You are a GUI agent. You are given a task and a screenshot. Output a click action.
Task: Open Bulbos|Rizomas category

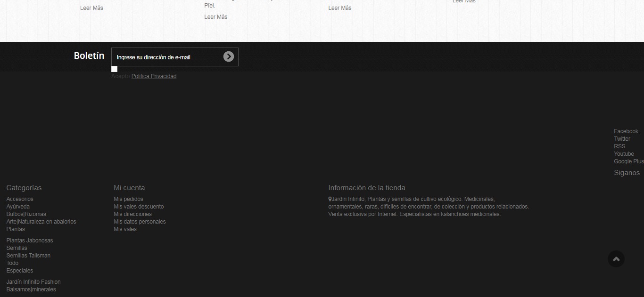(26, 214)
